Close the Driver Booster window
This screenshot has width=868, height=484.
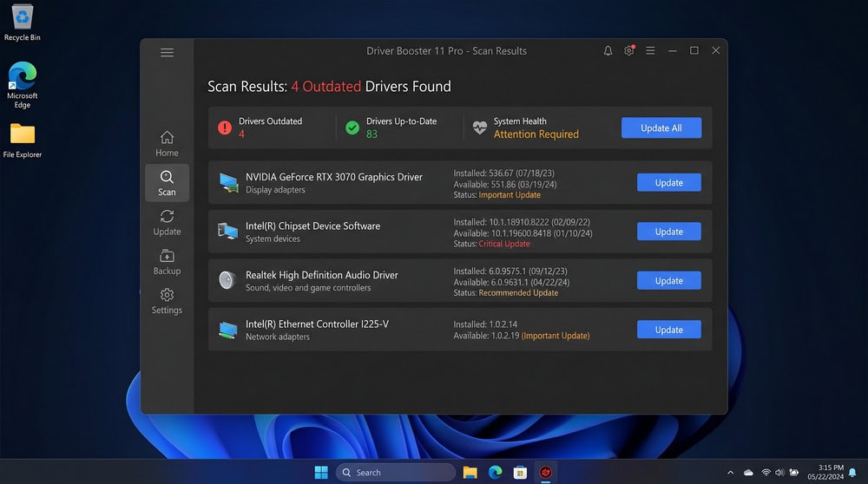[x=716, y=50]
